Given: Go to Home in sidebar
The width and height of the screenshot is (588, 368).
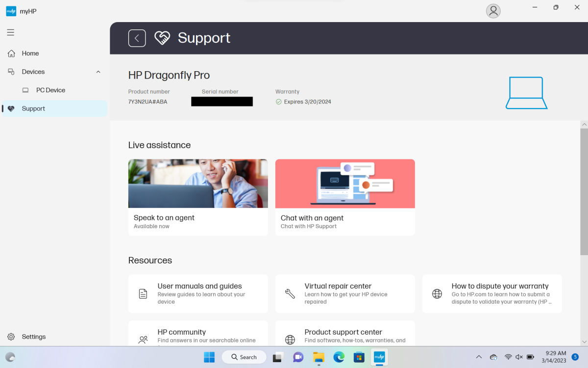Looking at the screenshot, I should point(54,53).
